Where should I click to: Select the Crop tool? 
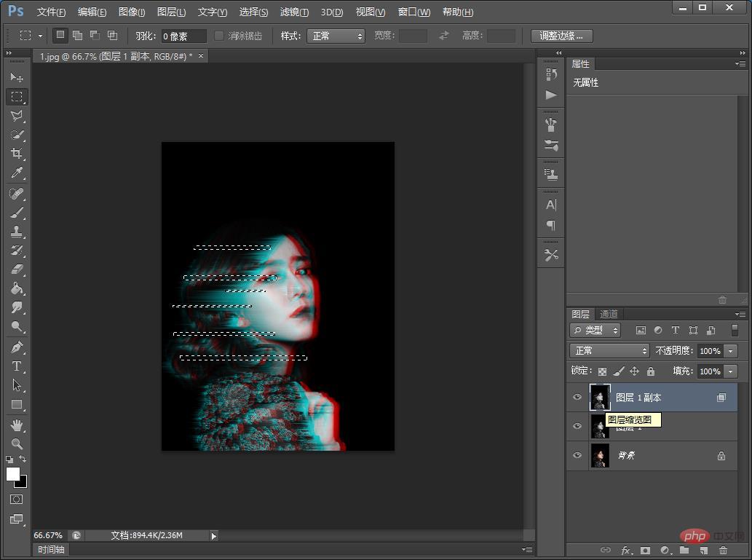coord(17,154)
